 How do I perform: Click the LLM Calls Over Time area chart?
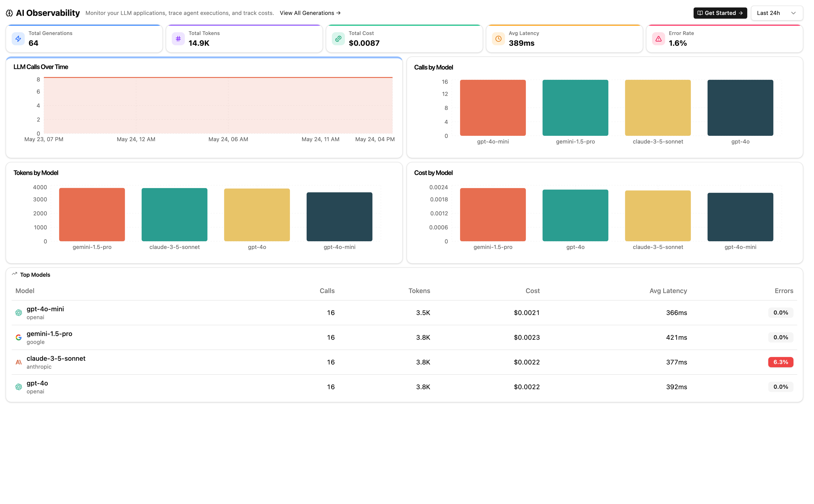click(218, 105)
